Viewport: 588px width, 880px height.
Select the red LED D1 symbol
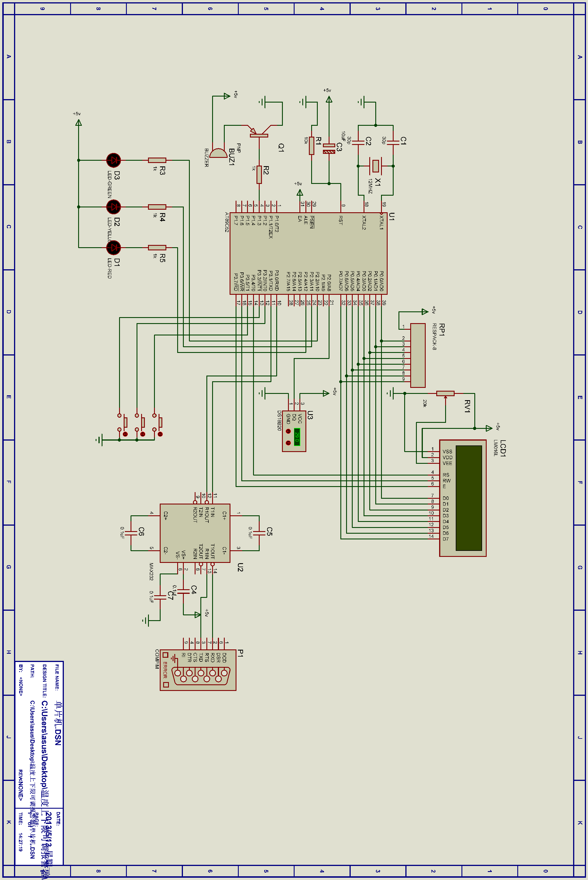[113, 248]
